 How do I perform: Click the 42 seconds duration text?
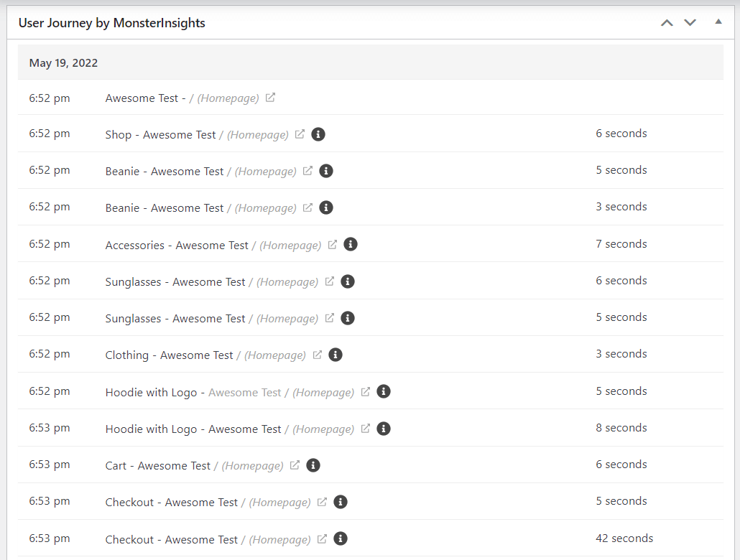624,538
